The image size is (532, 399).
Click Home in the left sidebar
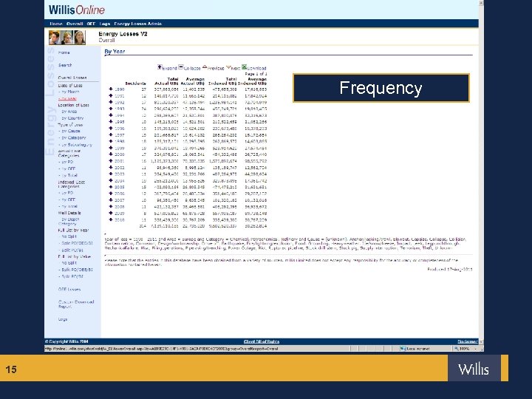64,52
